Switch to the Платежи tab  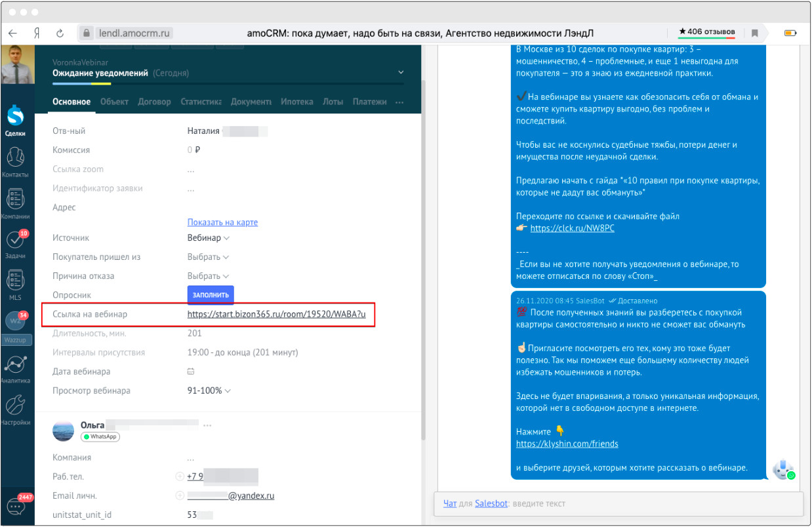point(370,102)
